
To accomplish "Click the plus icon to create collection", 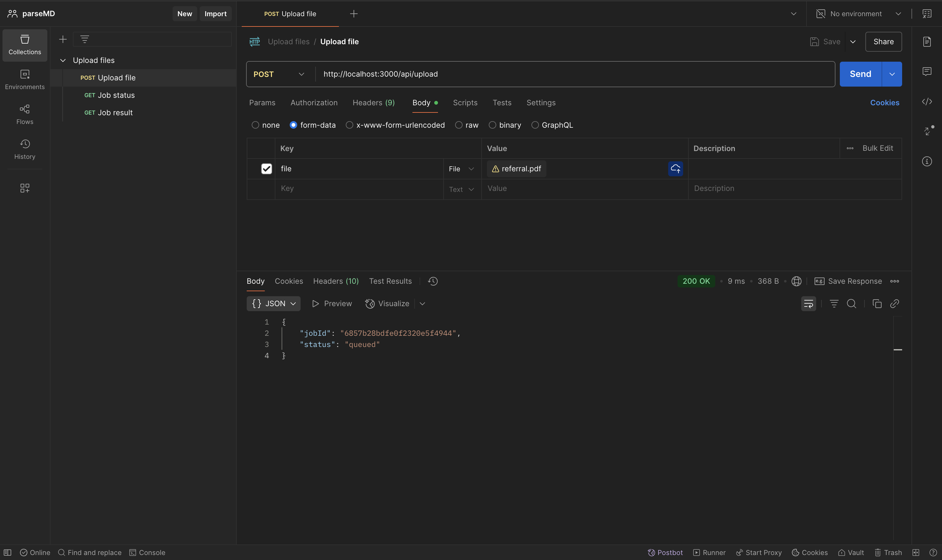I will (63, 39).
